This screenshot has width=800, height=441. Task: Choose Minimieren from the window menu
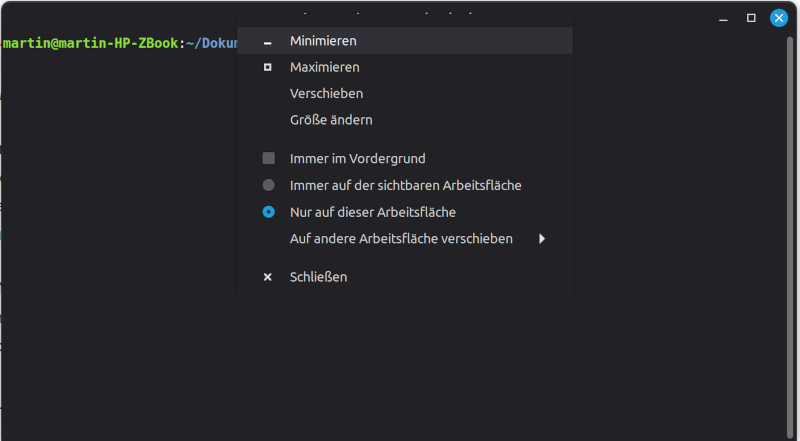coord(405,41)
